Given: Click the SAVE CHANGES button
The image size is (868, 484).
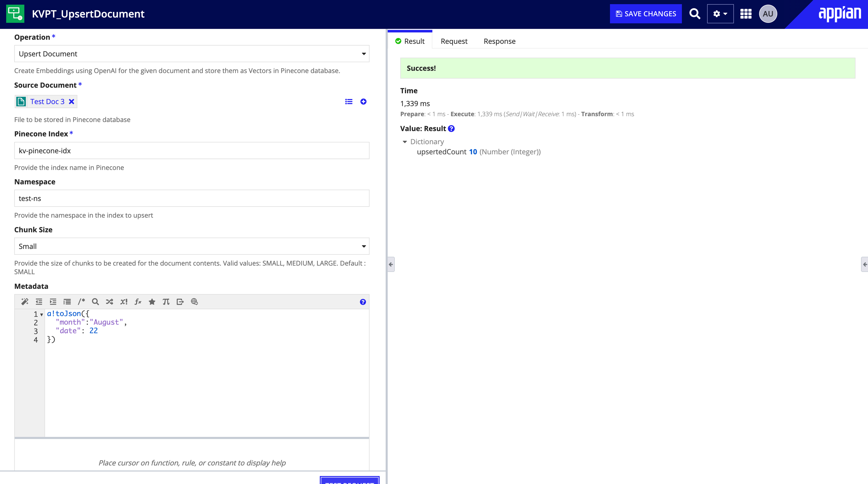Looking at the screenshot, I should (x=646, y=14).
